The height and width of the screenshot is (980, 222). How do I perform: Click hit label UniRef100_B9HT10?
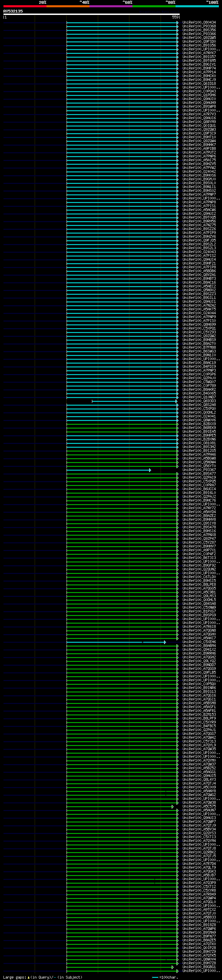click(x=199, y=137)
